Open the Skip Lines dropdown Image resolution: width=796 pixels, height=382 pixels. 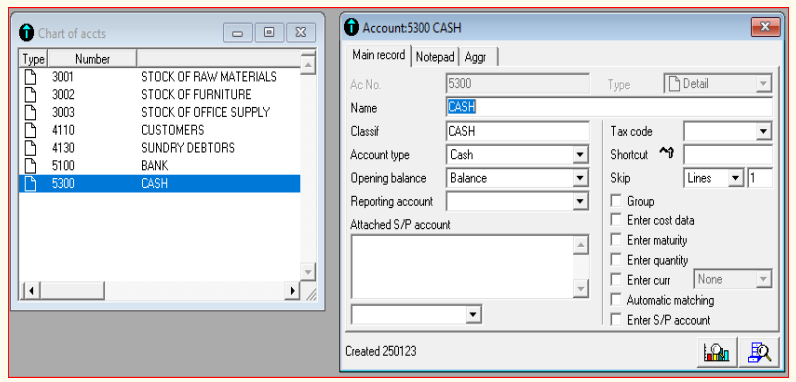736,178
